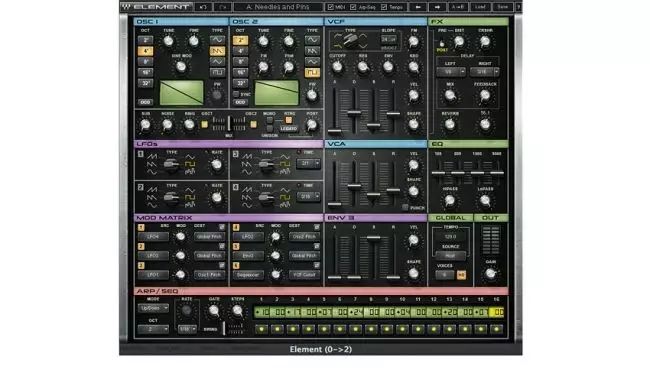Screen dimensions: 650x386
Task: Open the Mod Matrix slot 1 LFO4 source
Action: tap(153, 236)
